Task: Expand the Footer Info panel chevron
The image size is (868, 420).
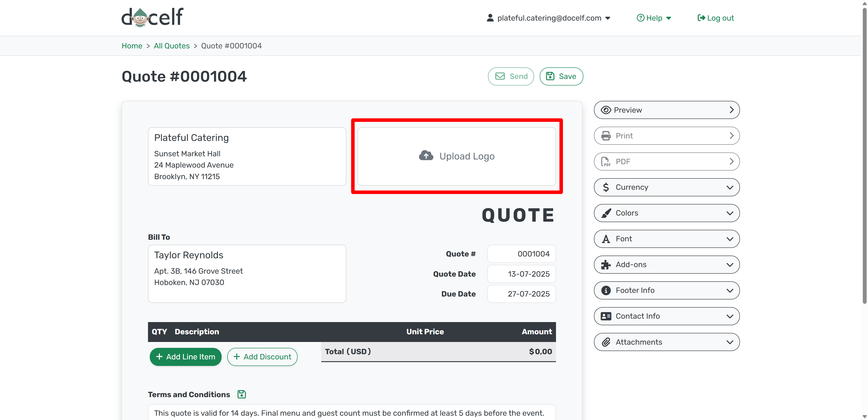Action: click(x=730, y=291)
